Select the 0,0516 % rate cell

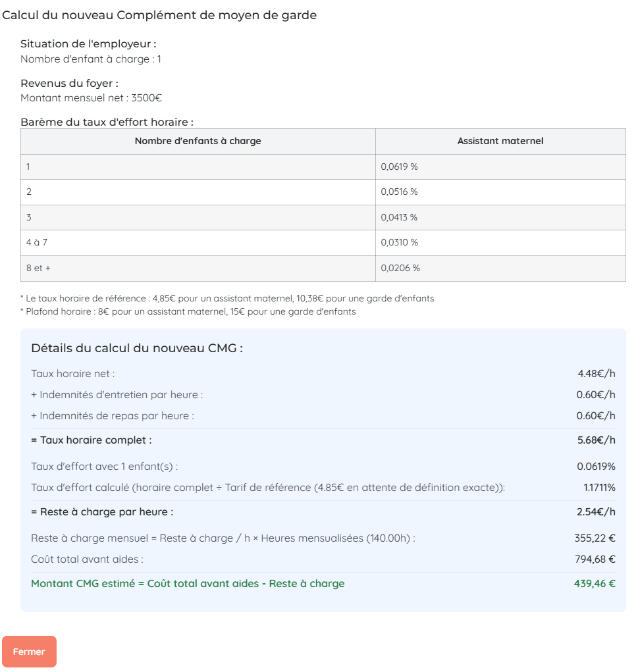click(400, 192)
